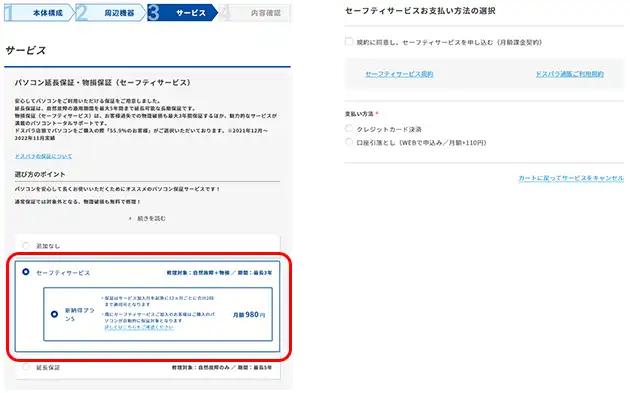
Task: Click the 選び方のポイント subheading
Action: [x=40, y=174]
